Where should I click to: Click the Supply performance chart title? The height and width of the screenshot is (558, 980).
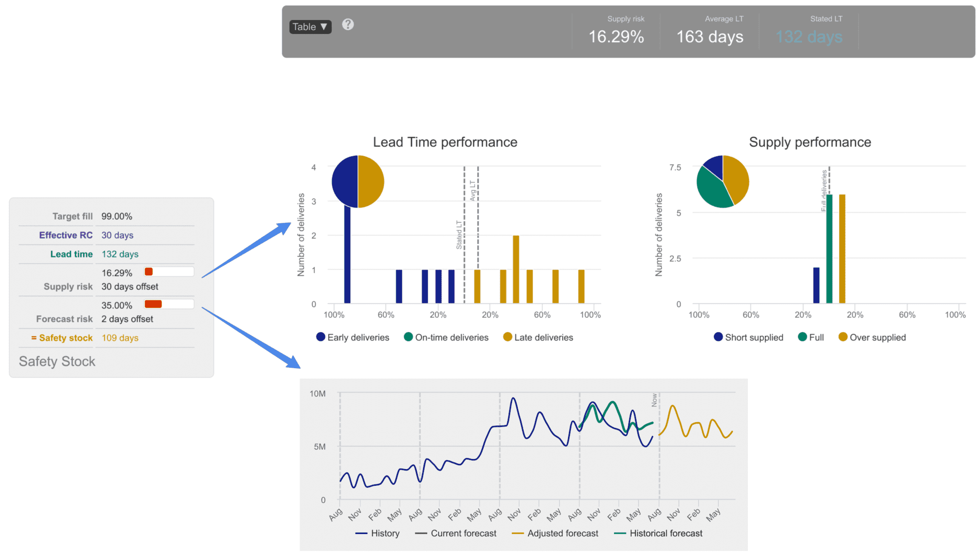tap(810, 142)
